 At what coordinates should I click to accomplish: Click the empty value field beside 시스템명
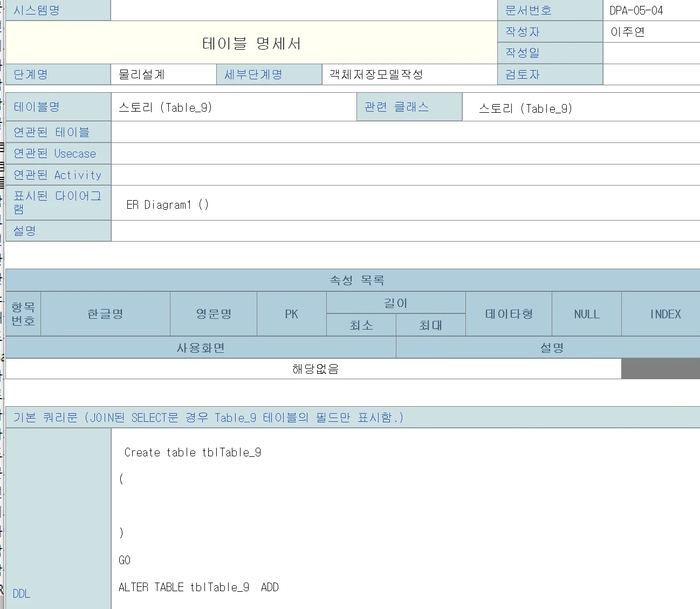click(x=304, y=10)
